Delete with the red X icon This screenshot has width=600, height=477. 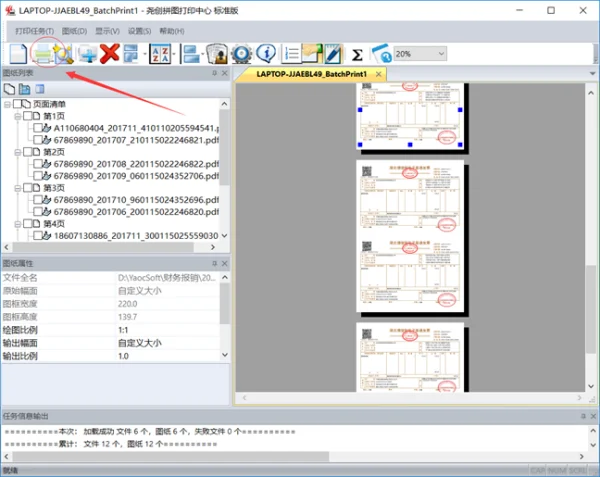click(x=110, y=54)
